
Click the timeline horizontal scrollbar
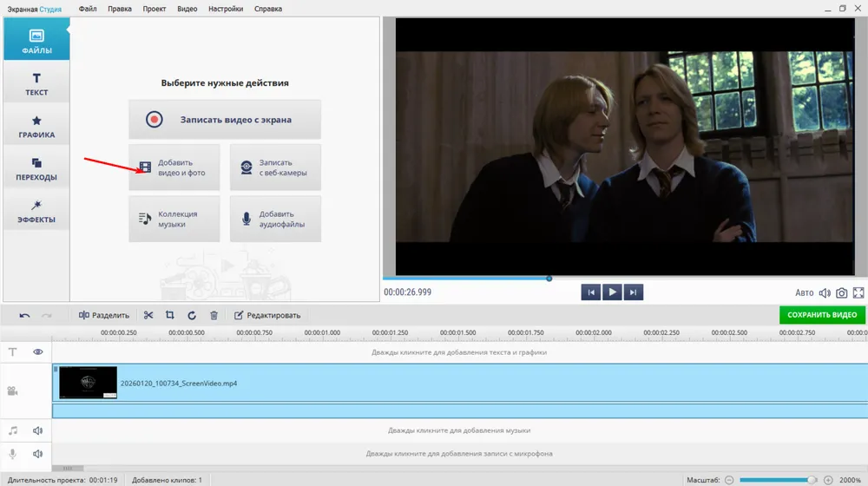point(68,469)
